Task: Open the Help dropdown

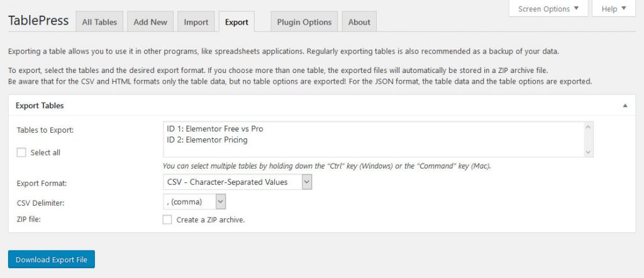Action: 614,9
